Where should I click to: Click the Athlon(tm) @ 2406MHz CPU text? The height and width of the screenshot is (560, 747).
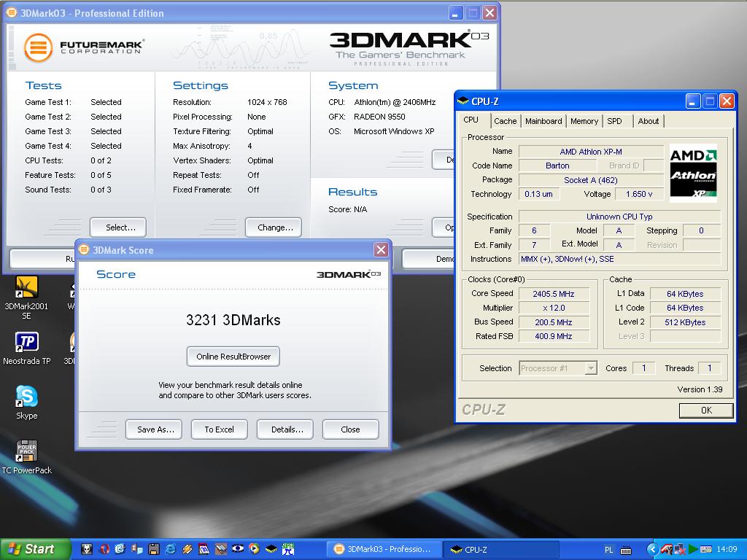click(x=395, y=102)
